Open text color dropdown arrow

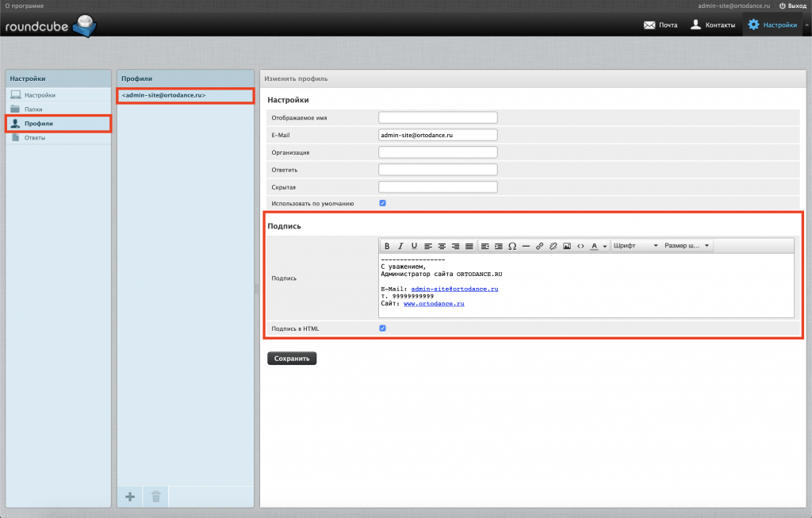604,246
